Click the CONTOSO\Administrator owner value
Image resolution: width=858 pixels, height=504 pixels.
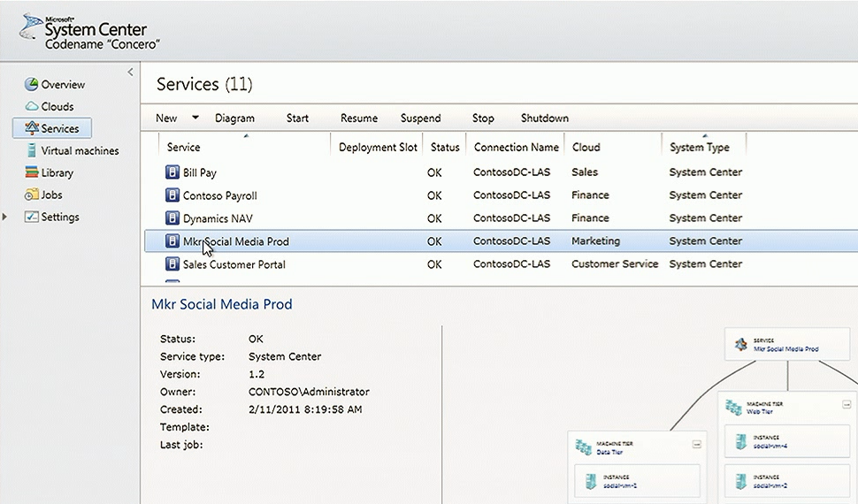[309, 392]
